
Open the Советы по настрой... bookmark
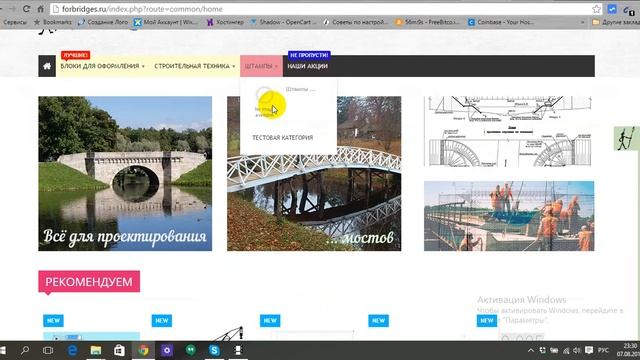pyautogui.click(x=355, y=22)
